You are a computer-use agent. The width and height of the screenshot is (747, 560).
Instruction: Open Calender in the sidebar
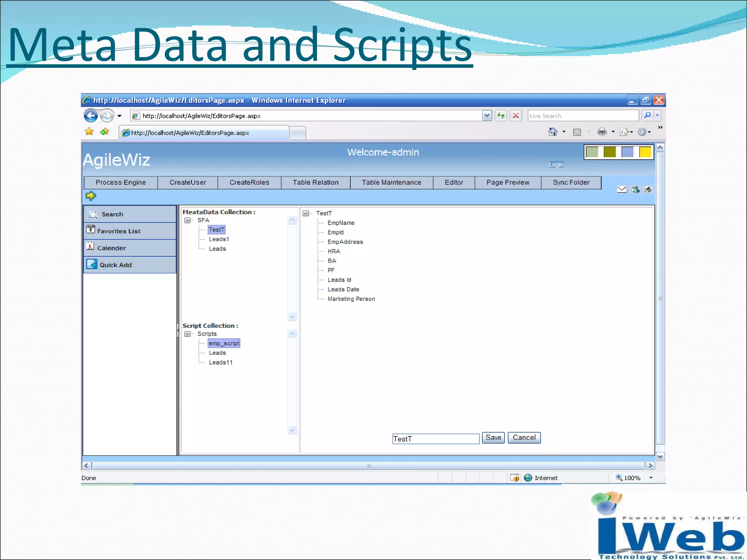(130, 248)
